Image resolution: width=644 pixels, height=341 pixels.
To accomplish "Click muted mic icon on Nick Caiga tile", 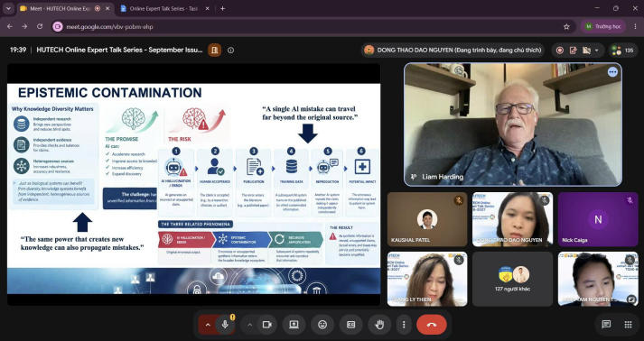I will [630, 200].
